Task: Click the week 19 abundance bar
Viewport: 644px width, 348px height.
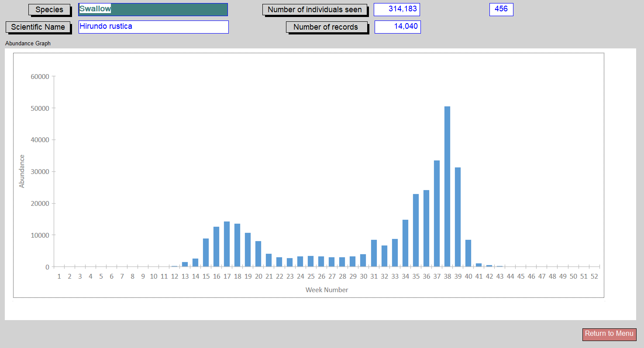Action: 248,250
